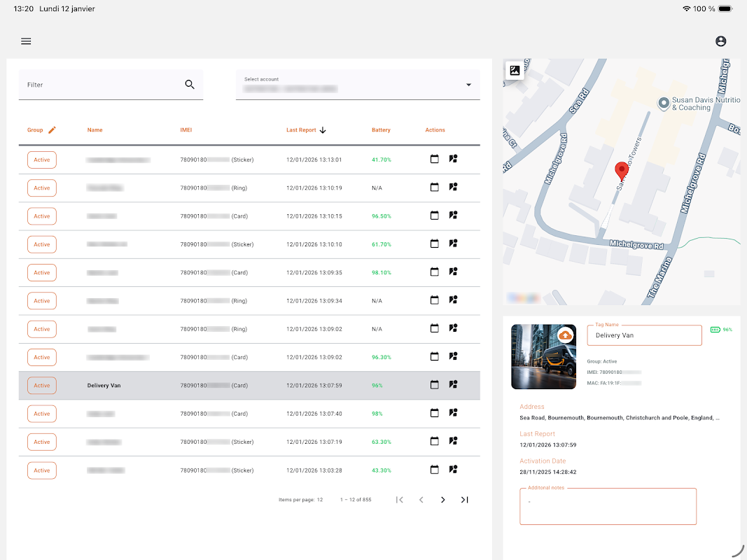Upload a new tag photo via cloud icon

(566, 336)
